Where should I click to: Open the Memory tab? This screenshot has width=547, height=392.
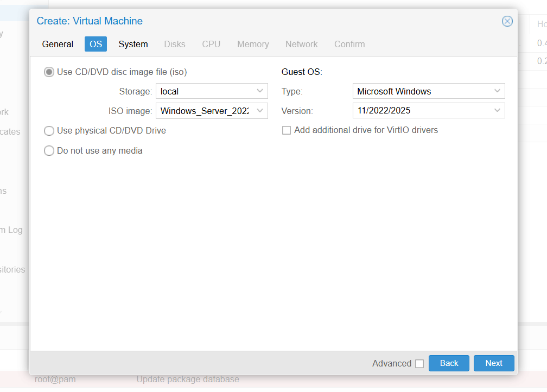coord(253,44)
